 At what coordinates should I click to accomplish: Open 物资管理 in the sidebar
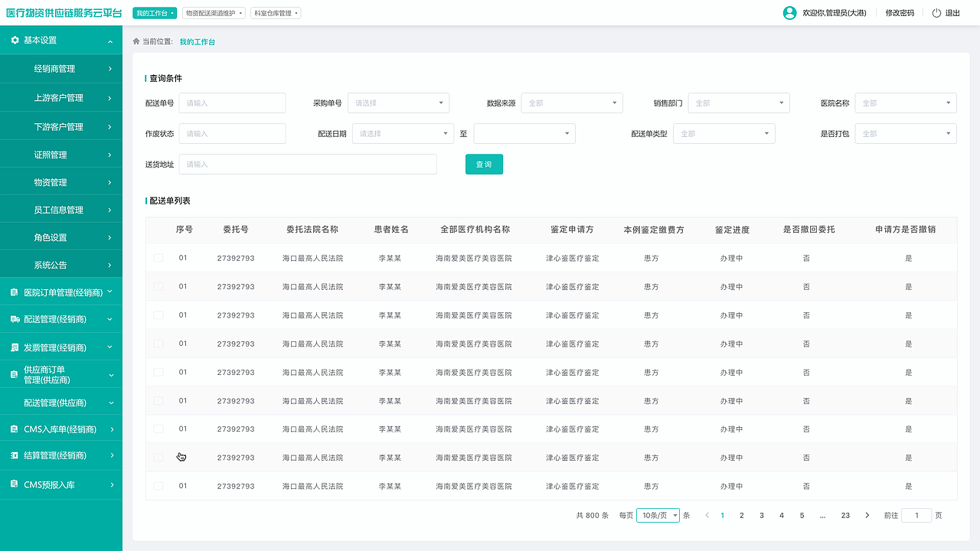(x=61, y=182)
